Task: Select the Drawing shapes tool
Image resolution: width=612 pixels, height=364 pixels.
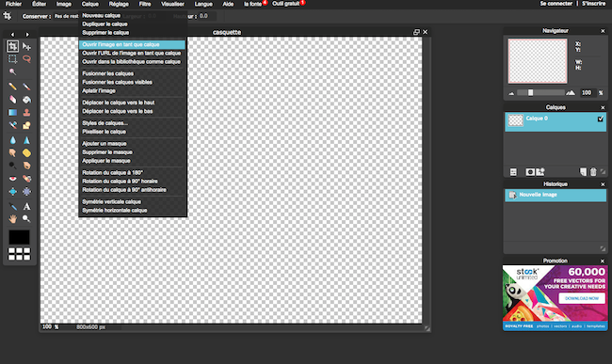Action: (26, 125)
